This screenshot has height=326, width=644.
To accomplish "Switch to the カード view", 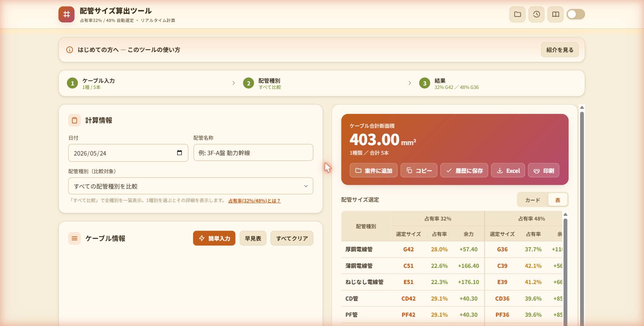I will (x=533, y=200).
